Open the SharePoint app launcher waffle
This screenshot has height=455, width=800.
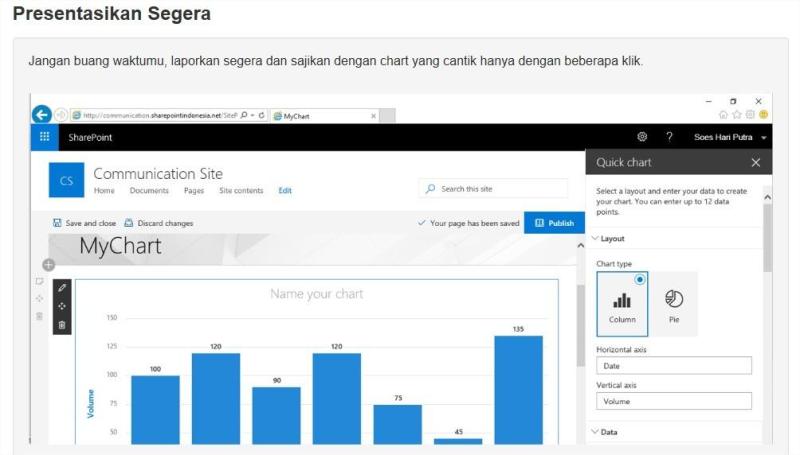pos(44,137)
